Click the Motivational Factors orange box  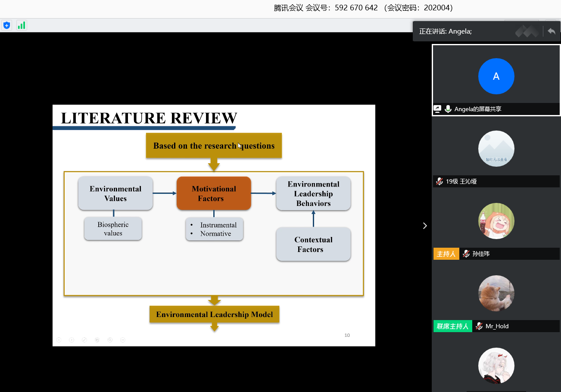click(214, 193)
